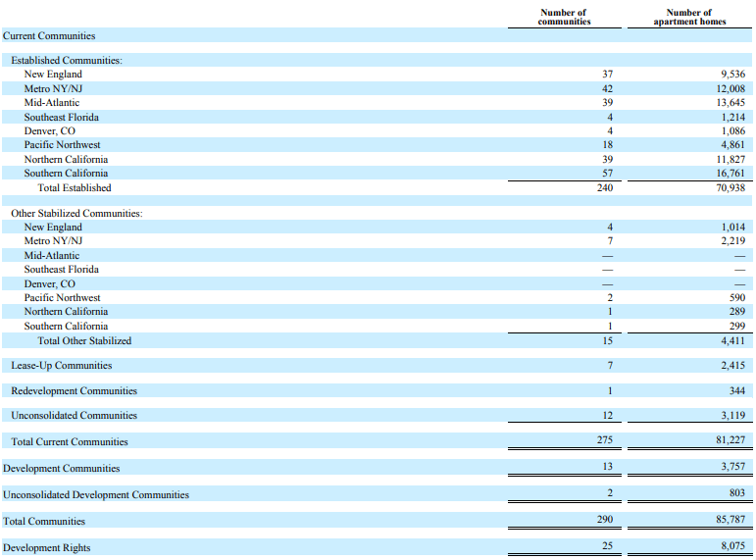
Task: Click apartment homes value 13,645
Action: tap(731, 102)
